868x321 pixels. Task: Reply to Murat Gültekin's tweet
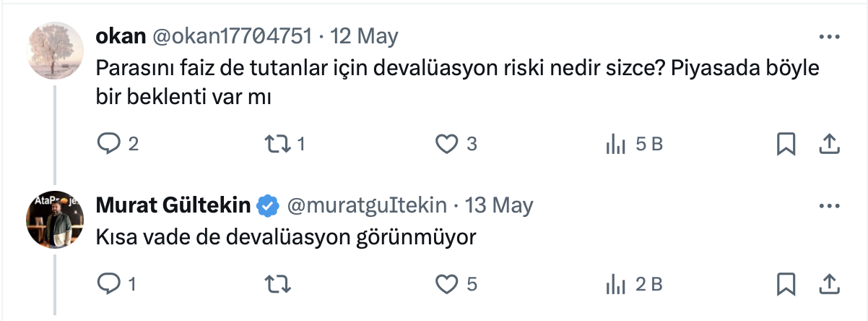[x=108, y=284]
